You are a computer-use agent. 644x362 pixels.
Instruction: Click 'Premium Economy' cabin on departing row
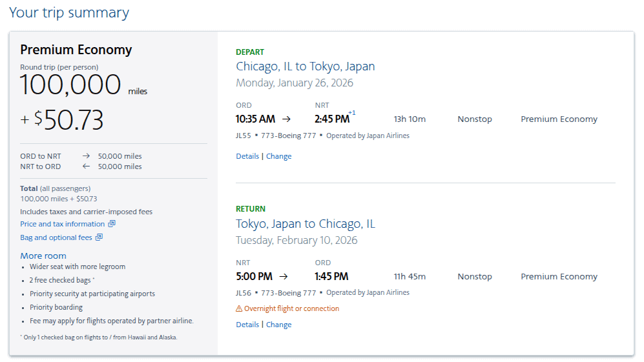[x=559, y=119]
